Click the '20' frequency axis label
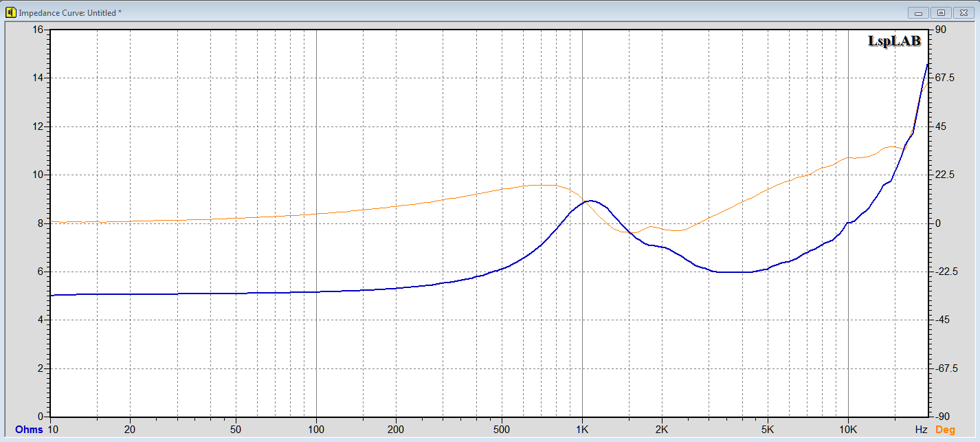 pos(130,430)
